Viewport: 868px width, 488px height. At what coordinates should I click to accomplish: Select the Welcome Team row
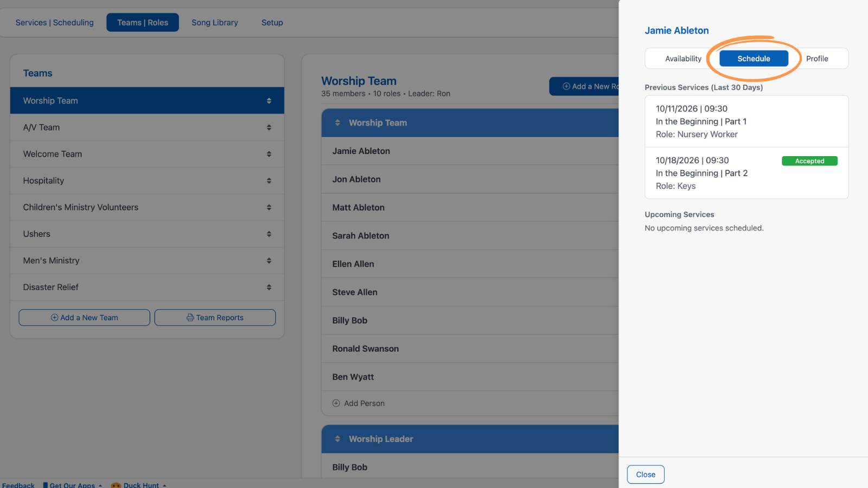click(147, 154)
